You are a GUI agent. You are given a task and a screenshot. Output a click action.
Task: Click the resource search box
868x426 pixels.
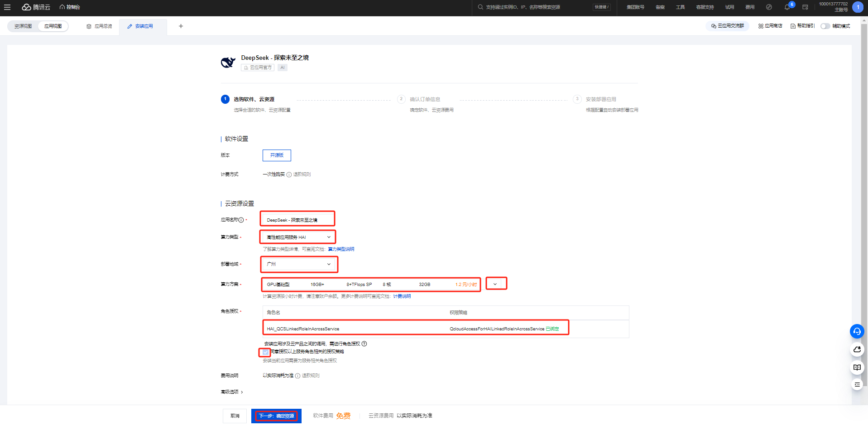545,7
